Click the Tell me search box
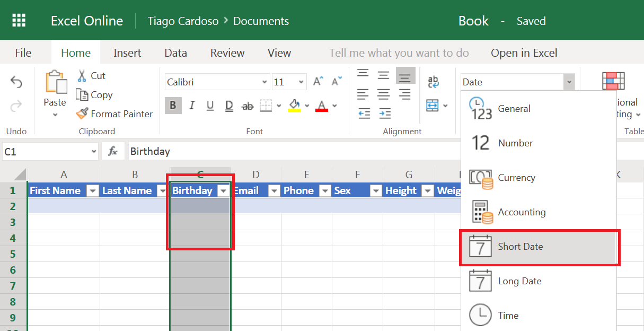Viewport: 644px width, 331px height. (399, 53)
